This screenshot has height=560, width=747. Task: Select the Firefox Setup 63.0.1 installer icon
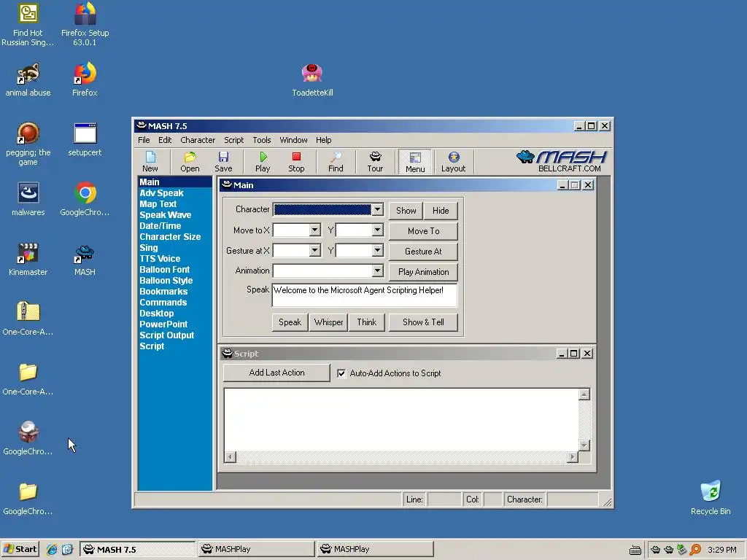[x=85, y=24]
